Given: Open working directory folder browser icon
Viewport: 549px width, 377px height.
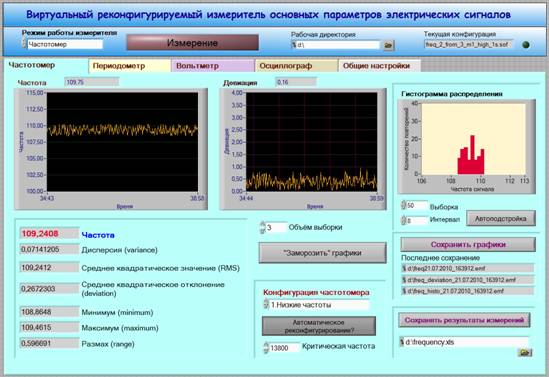Looking at the screenshot, I should 388,45.
